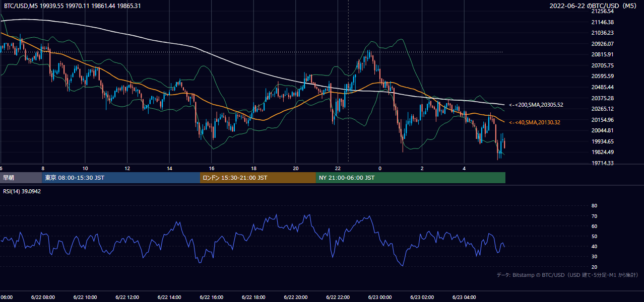
Task: Click hour label 12 under price chart
Action: coord(127,168)
